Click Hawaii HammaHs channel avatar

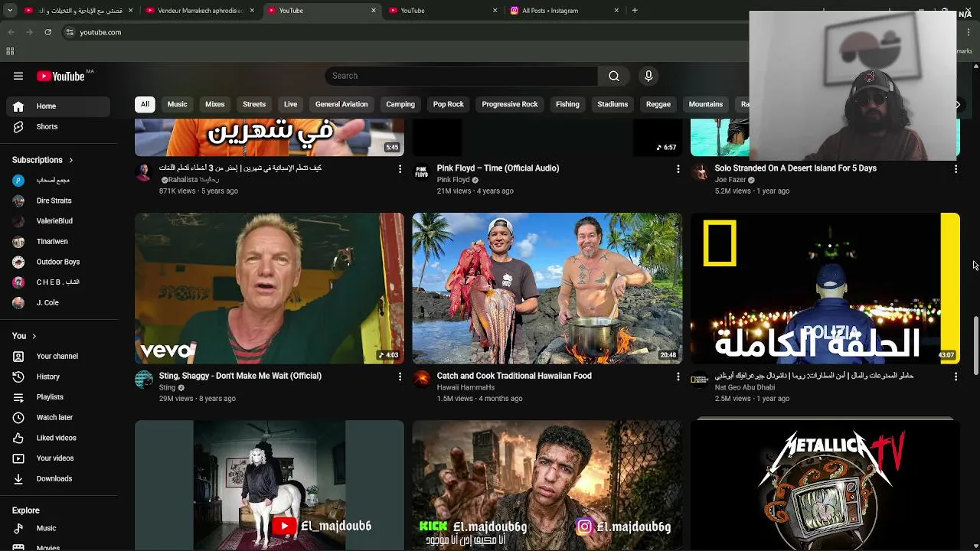[x=422, y=380]
